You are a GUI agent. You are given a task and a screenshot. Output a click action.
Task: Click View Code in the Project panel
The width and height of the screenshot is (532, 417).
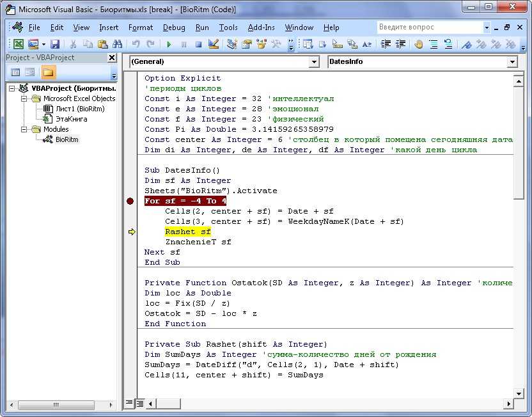pyautogui.click(x=15, y=72)
